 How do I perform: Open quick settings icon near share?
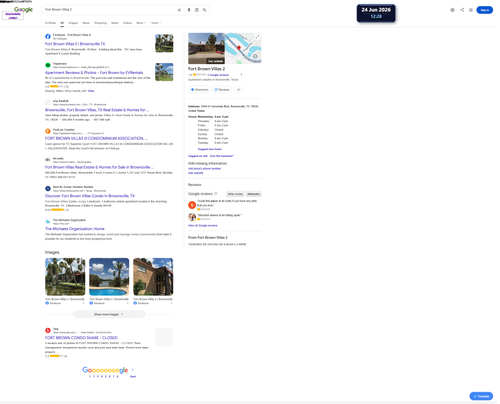pos(452,10)
